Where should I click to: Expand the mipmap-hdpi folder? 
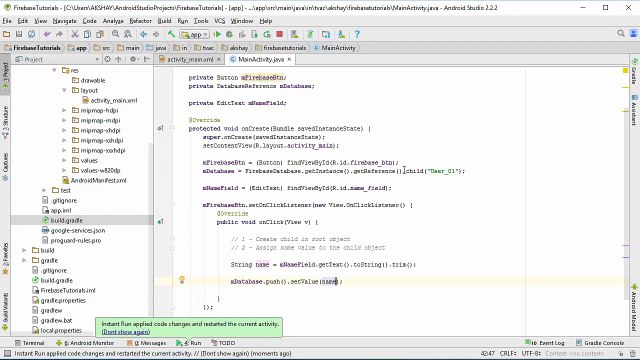tap(64, 110)
